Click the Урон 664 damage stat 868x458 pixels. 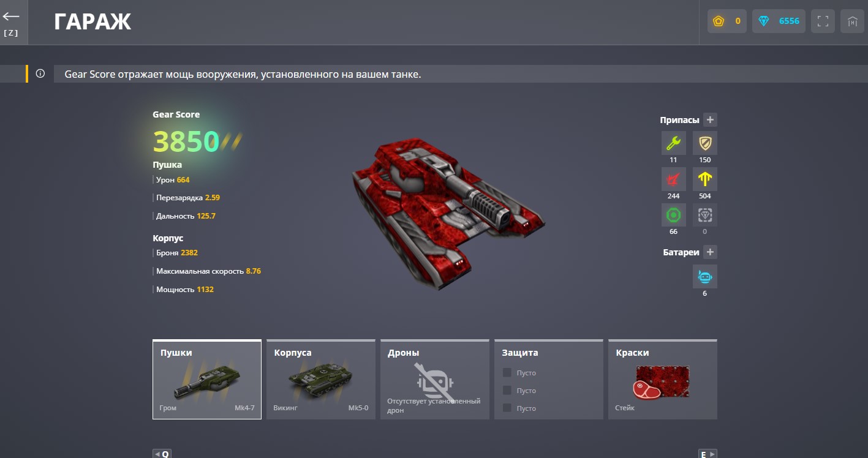click(x=173, y=180)
